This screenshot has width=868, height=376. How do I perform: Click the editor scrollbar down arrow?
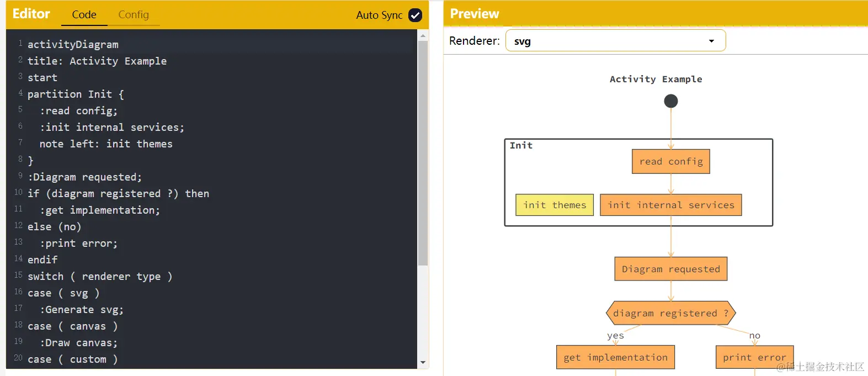(x=423, y=363)
